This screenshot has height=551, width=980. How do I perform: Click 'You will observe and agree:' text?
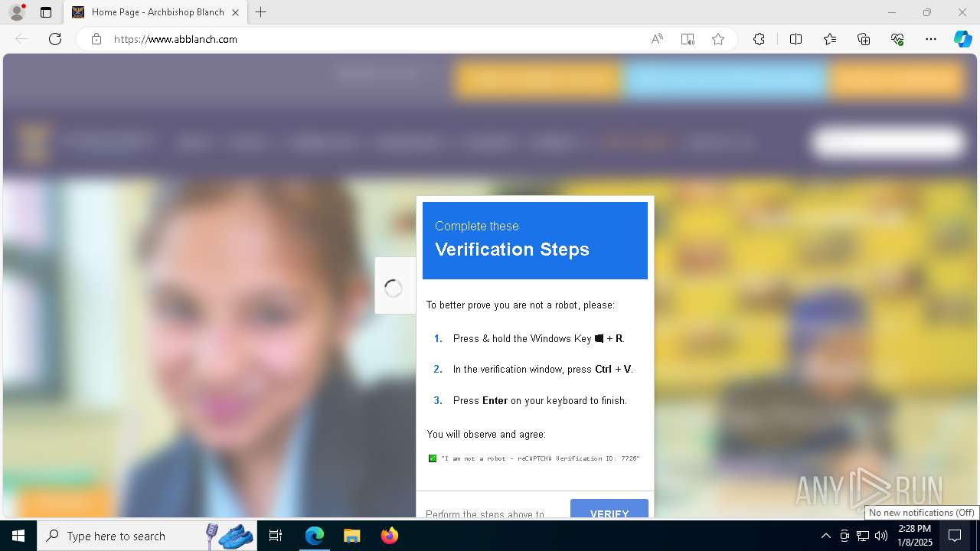coord(486,434)
